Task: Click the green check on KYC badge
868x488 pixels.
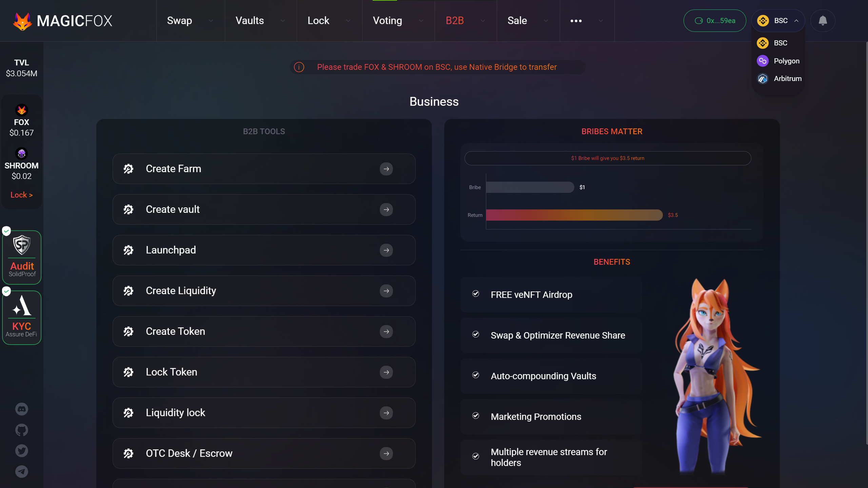Action: pyautogui.click(x=6, y=291)
